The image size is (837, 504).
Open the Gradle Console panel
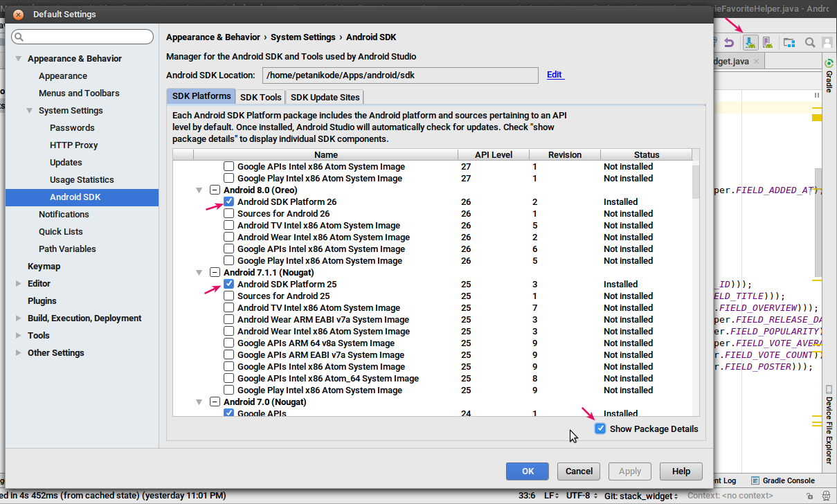[x=783, y=480]
